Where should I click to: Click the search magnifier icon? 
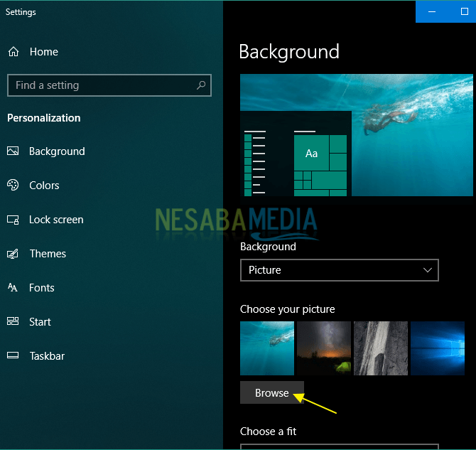click(x=201, y=85)
